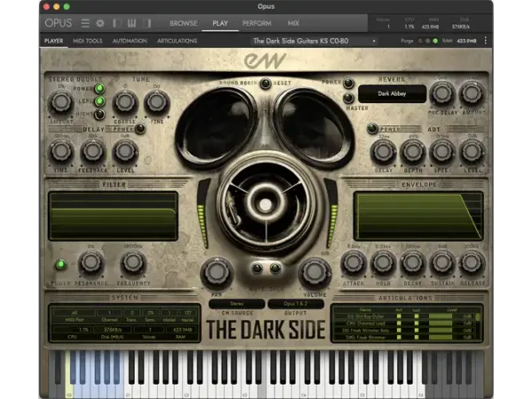532x399 pixels.
Task: Switch to the Mix page
Action: click(x=293, y=23)
